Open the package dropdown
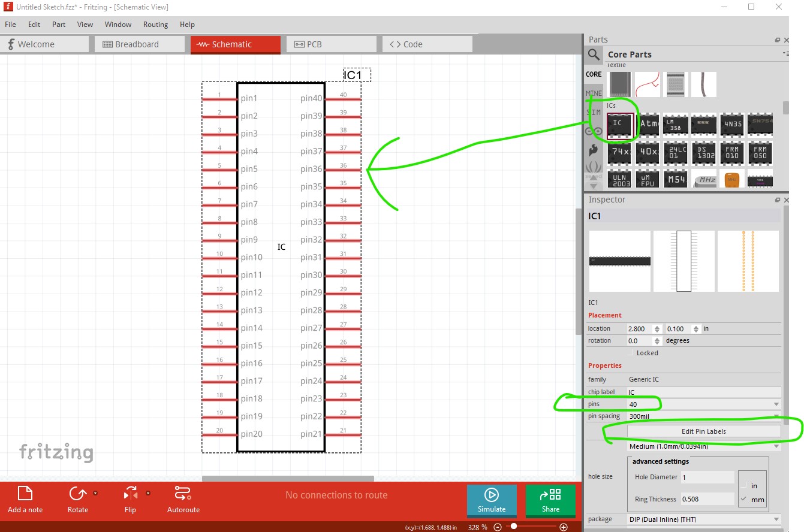 coord(704,519)
